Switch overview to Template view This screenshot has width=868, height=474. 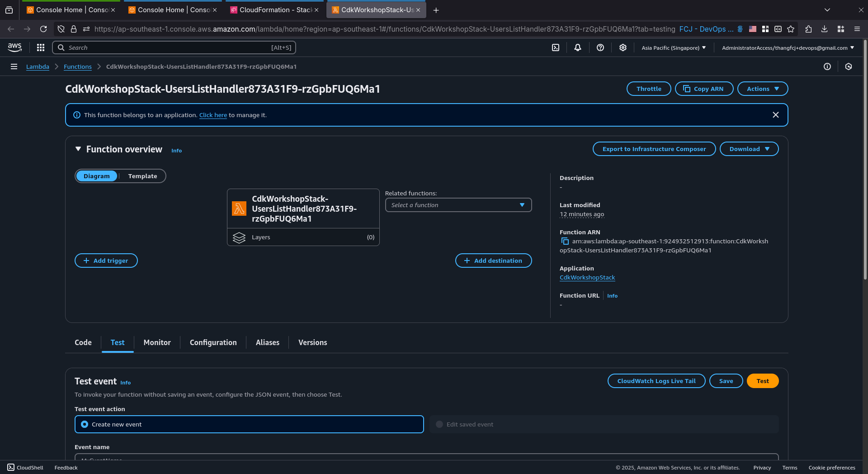143,176
